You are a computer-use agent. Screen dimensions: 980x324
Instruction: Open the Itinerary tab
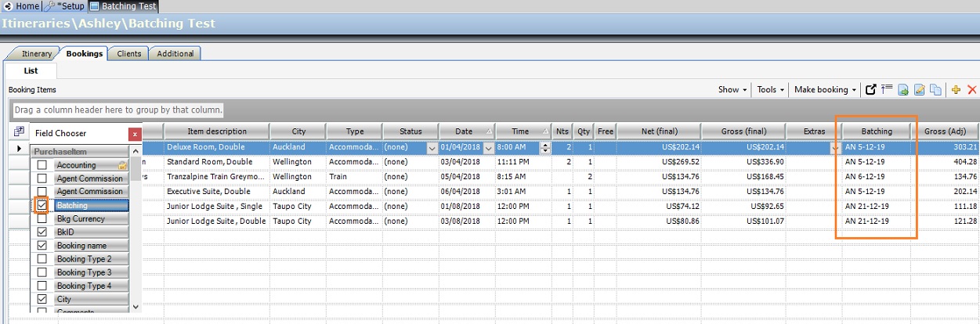(x=37, y=54)
